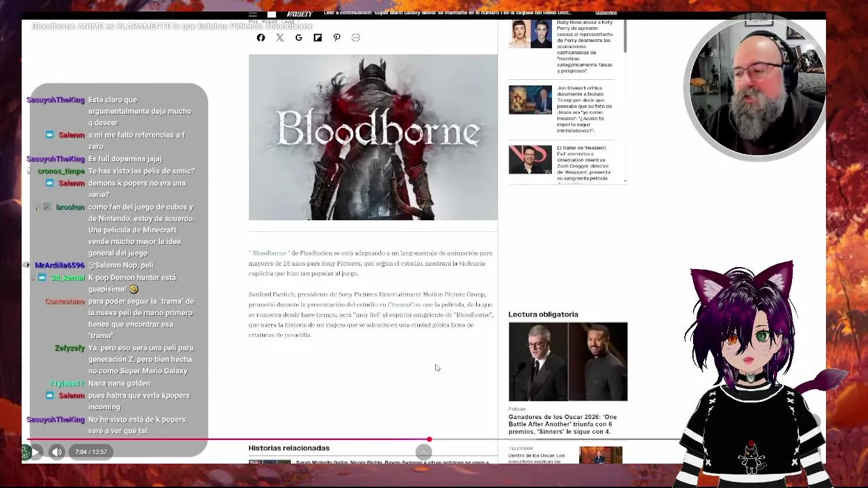Open the Super Mario Galaxy Movie headline link
This screenshot has height=488, width=868.
(448, 13)
